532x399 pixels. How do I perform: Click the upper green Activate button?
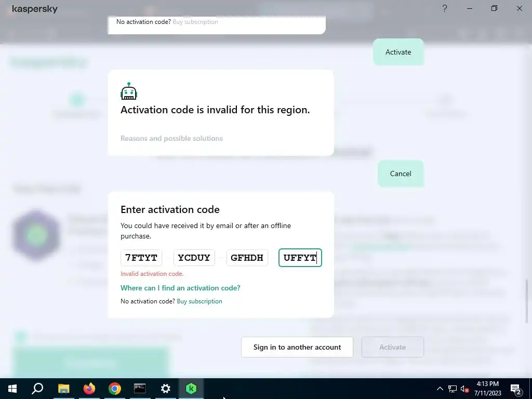(x=398, y=52)
